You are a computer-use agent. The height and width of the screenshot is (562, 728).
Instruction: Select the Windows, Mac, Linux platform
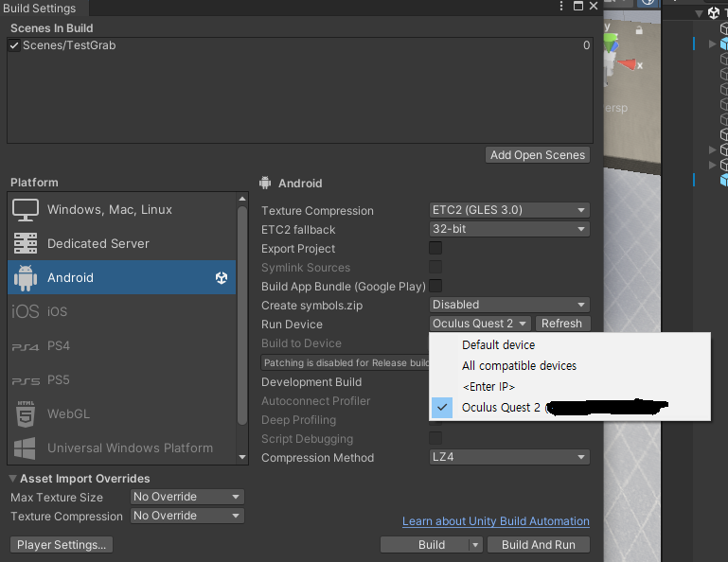121,209
